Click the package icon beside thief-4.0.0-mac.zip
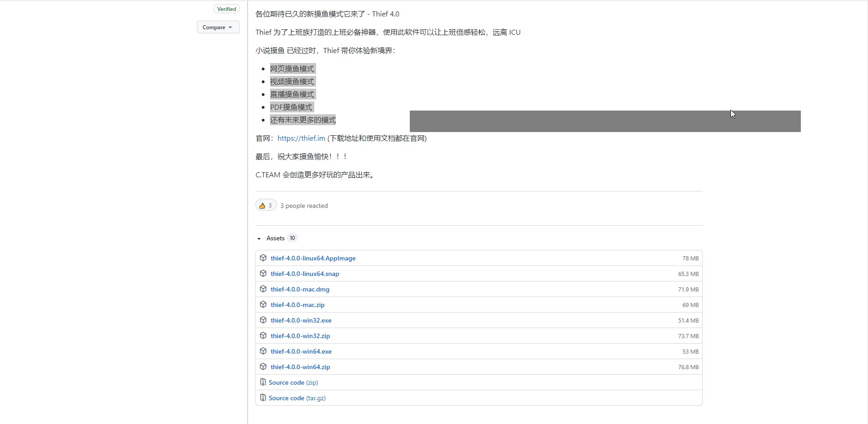 point(263,305)
